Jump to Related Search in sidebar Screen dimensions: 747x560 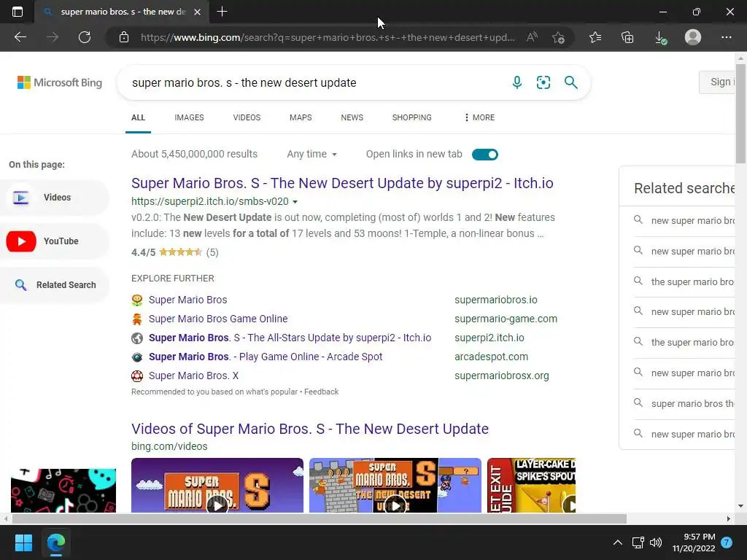tap(54, 285)
